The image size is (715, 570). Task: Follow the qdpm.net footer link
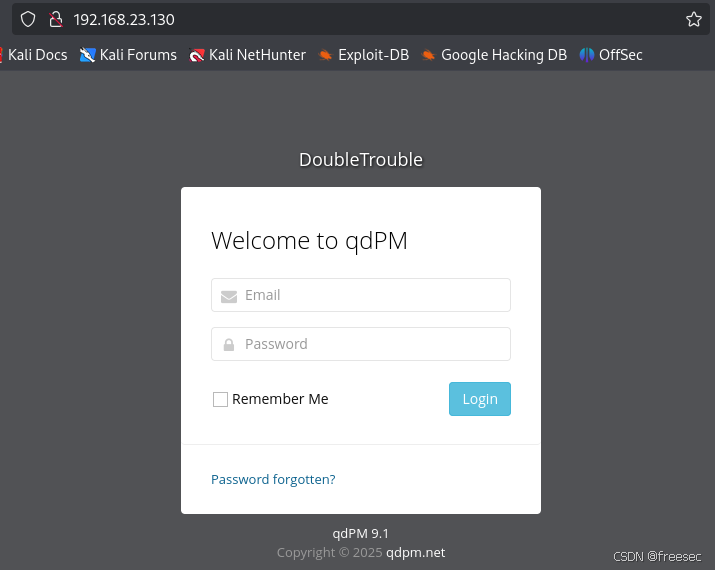pos(415,552)
